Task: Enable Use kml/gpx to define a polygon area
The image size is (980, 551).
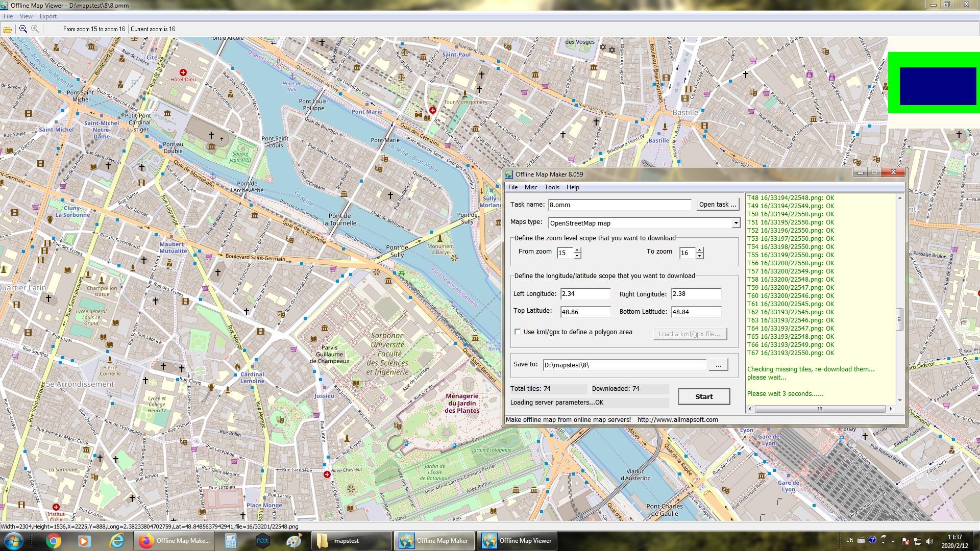Action: [518, 332]
